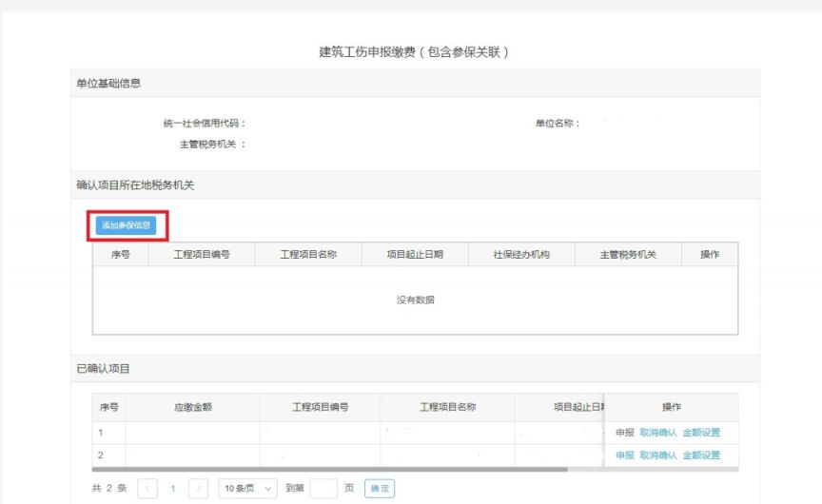The image size is (822, 504).
Task: Expand the 10条/页 page size dropdown
Action: (x=247, y=488)
